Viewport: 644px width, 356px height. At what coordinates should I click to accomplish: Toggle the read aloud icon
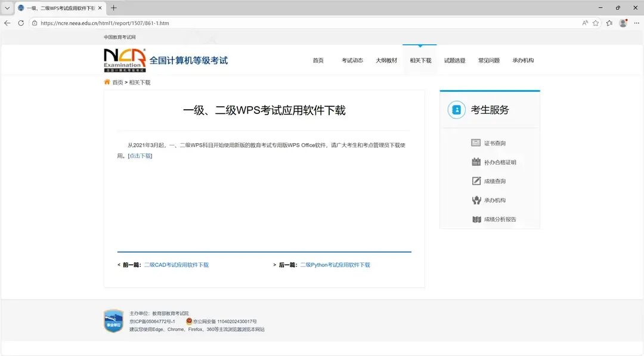[x=585, y=23]
